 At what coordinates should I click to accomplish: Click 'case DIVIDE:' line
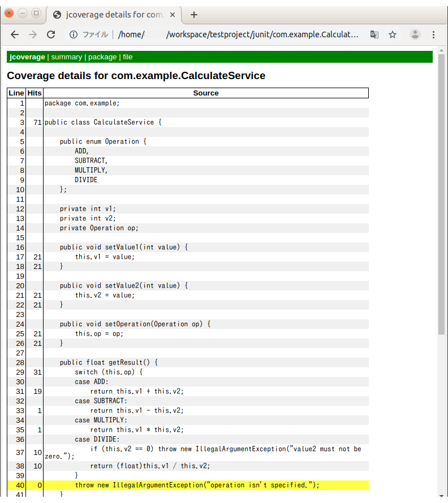tap(97, 440)
